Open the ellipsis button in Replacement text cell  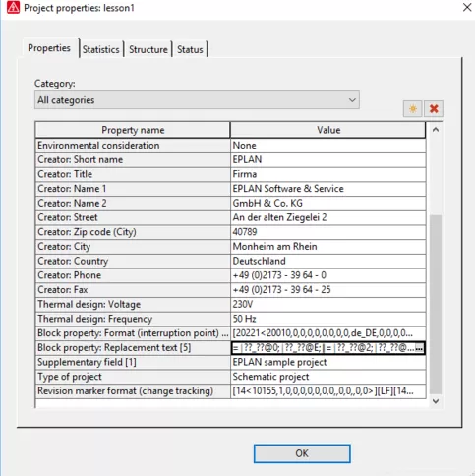(x=419, y=348)
